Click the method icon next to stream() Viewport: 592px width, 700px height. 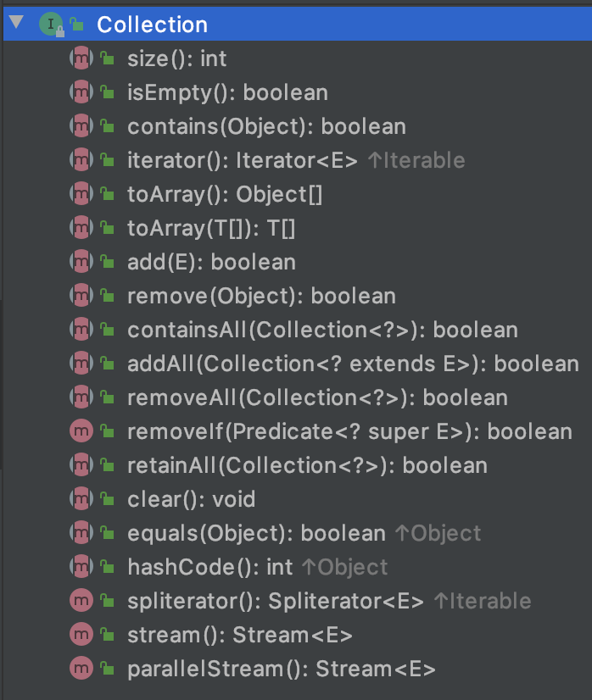80,635
